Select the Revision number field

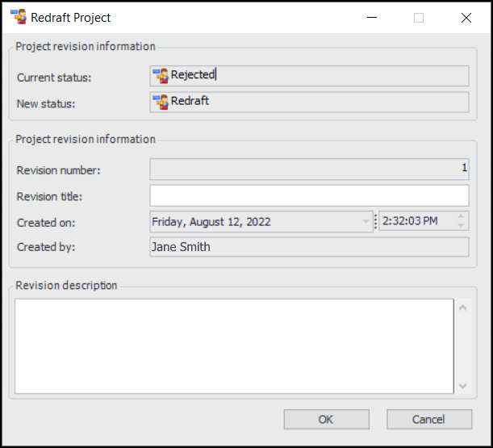tap(309, 169)
